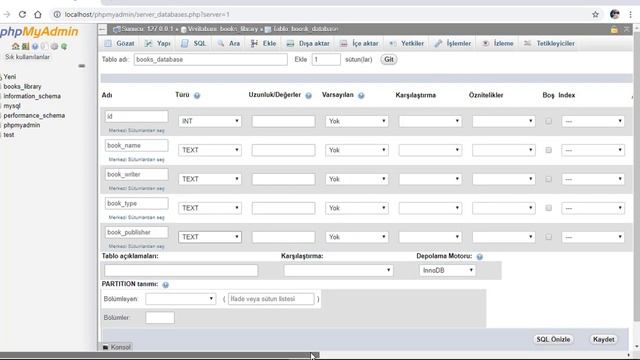Click the help icon next to Varsayılan
The width and height of the screenshot is (640, 360).
tap(361, 96)
